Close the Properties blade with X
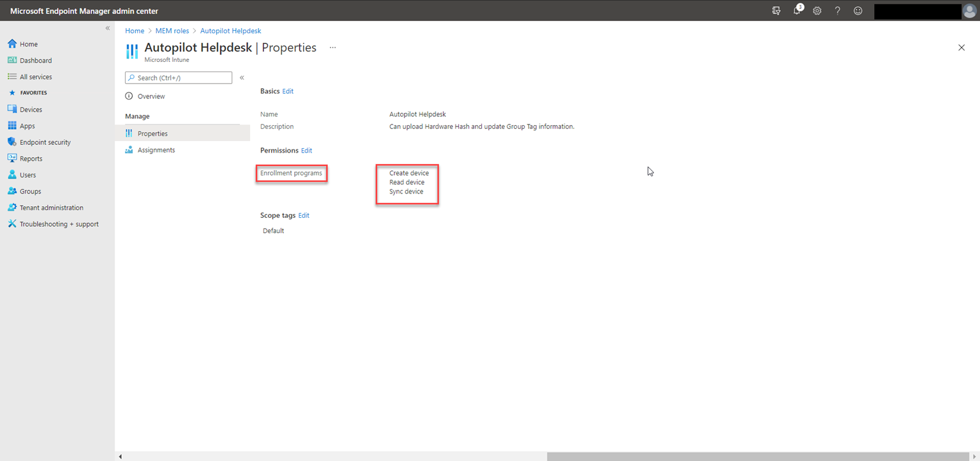The height and width of the screenshot is (461, 980). [x=961, y=48]
